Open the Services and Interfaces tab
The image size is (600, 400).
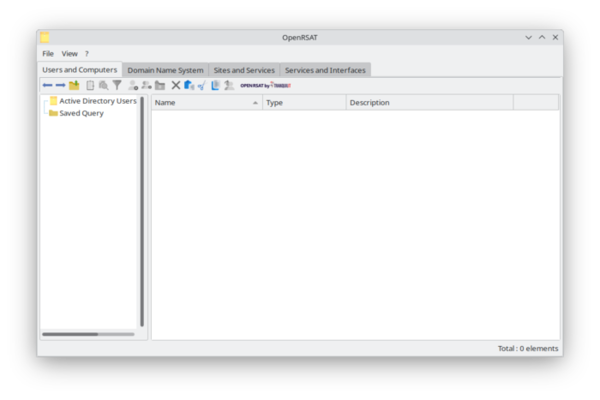[x=325, y=70]
